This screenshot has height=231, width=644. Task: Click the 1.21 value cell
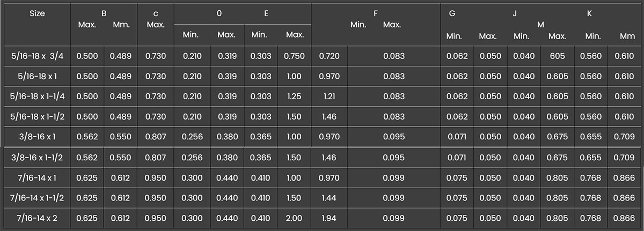click(x=329, y=96)
